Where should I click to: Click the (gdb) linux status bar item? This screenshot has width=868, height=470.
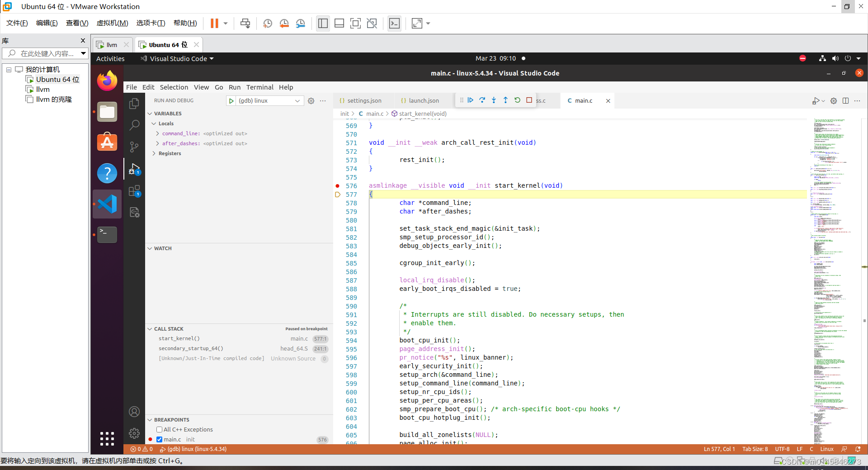click(x=193, y=449)
